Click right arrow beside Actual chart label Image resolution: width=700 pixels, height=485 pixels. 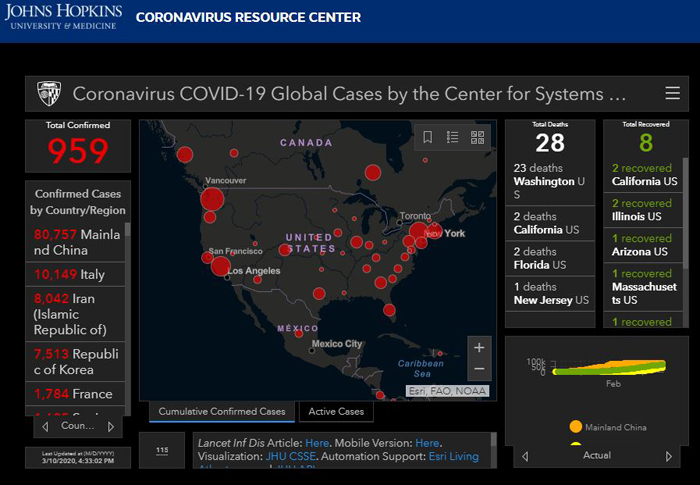[x=668, y=456]
